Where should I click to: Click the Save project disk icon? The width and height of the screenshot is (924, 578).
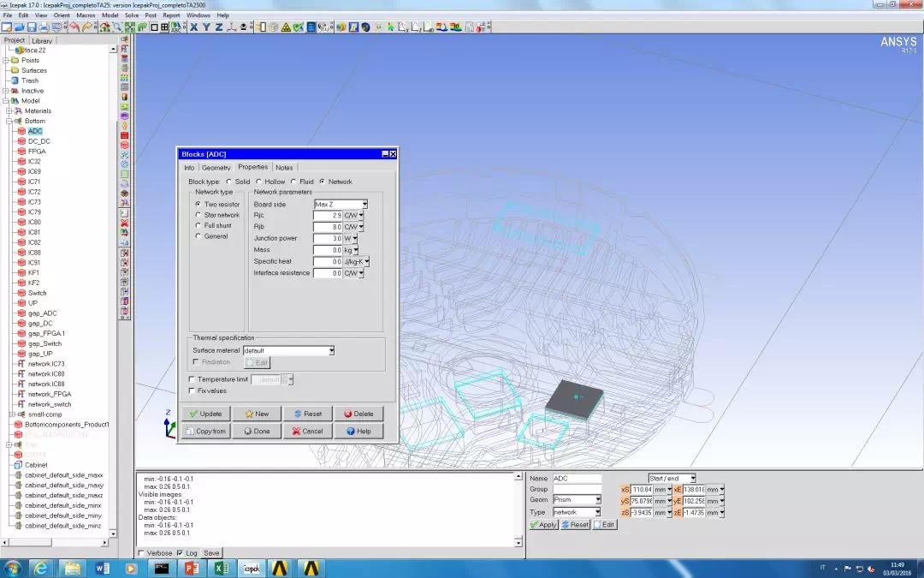point(32,27)
